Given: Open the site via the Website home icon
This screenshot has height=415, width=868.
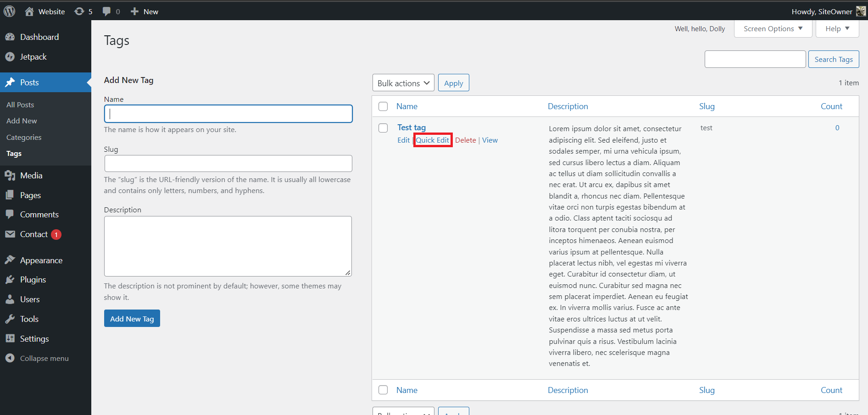Looking at the screenshot, I should pos(29,11).
